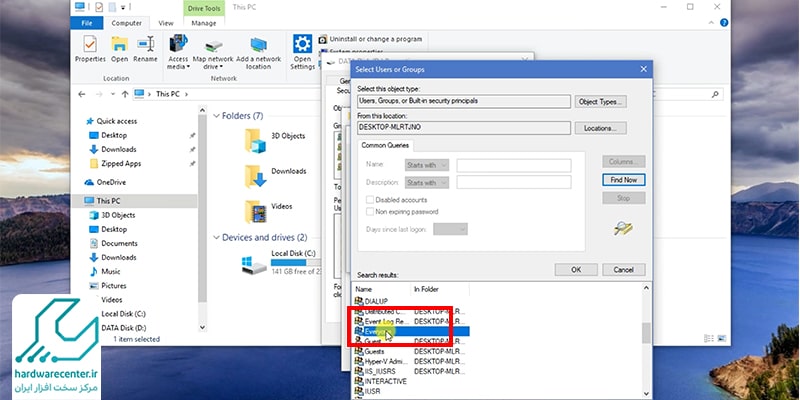Switch to the View ribbon tab

[166, 23]
